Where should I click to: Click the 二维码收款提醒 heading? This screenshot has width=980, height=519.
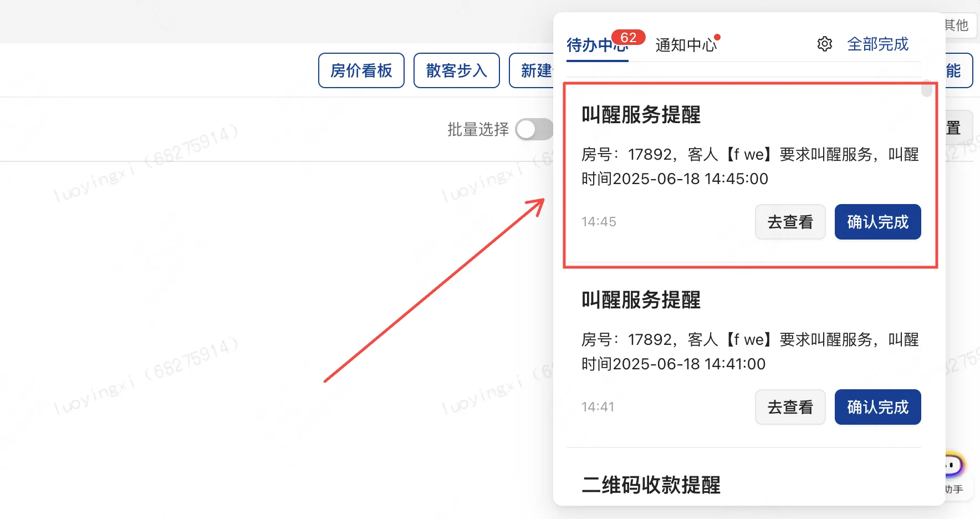pos(651,485)
